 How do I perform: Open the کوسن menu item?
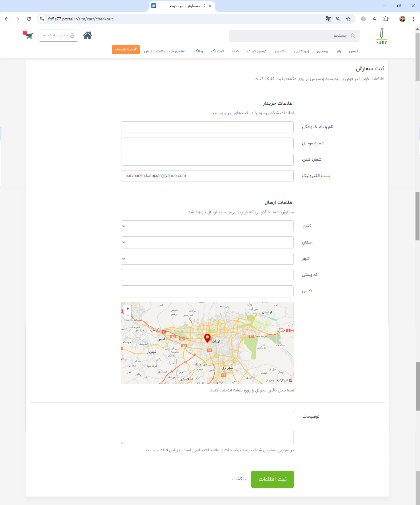pos(353,51)
